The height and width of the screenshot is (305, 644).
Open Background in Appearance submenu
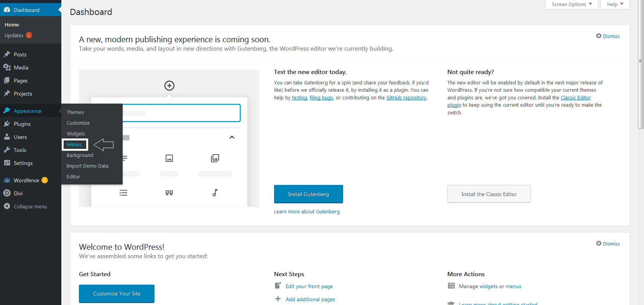point(80,155)
